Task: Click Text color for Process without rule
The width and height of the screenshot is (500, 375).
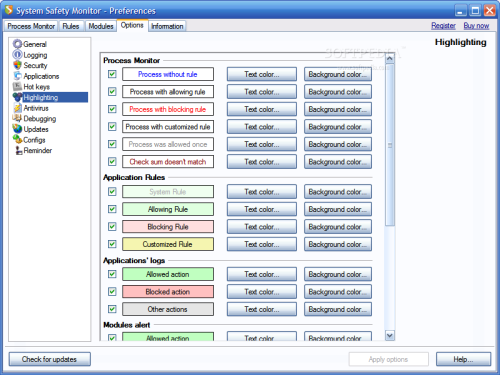Action: pyautogui.click(x=262, y=74)
